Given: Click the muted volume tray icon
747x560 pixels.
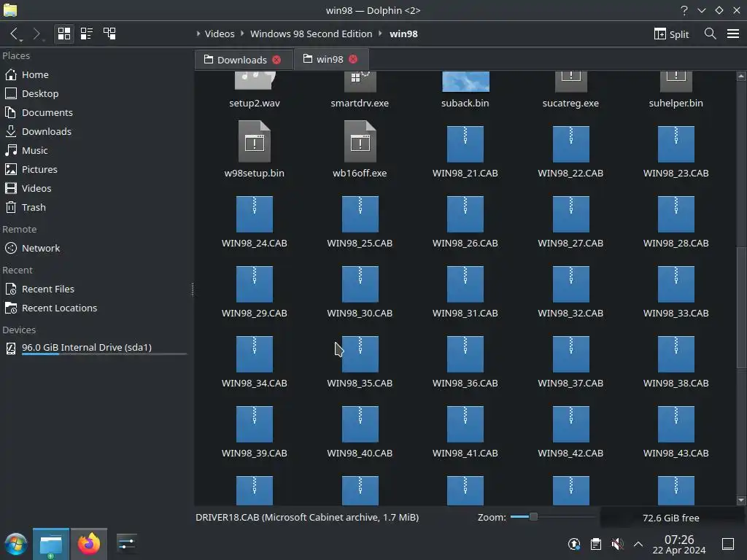Looking at the screenshot, I should pyautogui.click(x=617, y=544).
